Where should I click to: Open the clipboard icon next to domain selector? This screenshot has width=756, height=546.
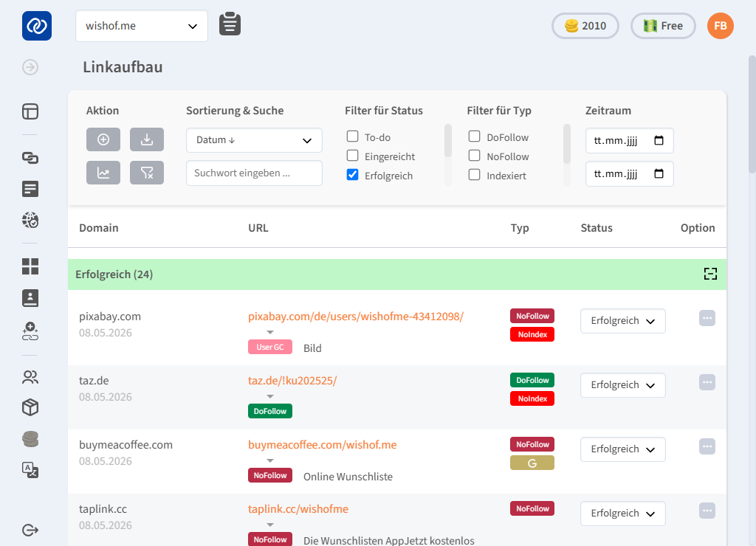(x=230, y=24)
